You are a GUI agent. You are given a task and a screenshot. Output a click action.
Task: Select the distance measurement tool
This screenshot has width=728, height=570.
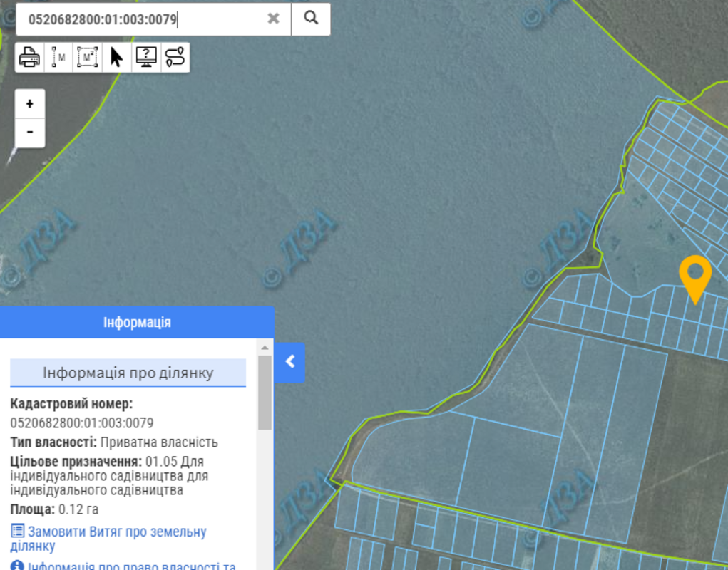click(58, 58)
